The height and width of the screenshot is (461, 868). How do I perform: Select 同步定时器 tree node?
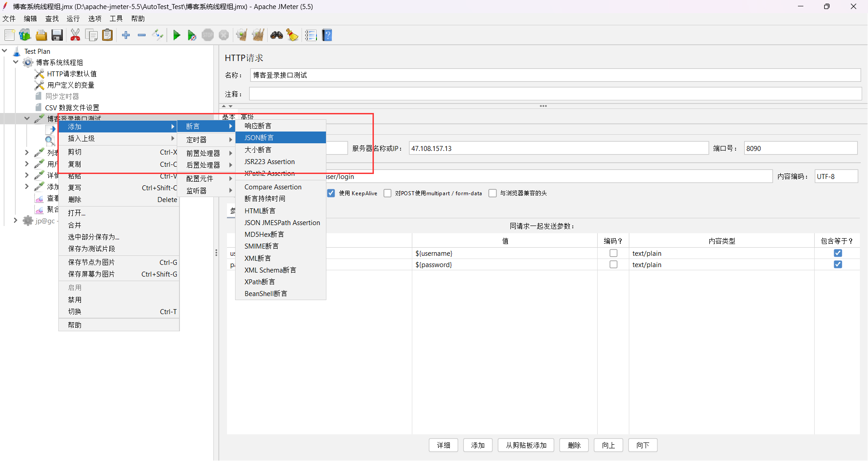click(x=62, y=96)
